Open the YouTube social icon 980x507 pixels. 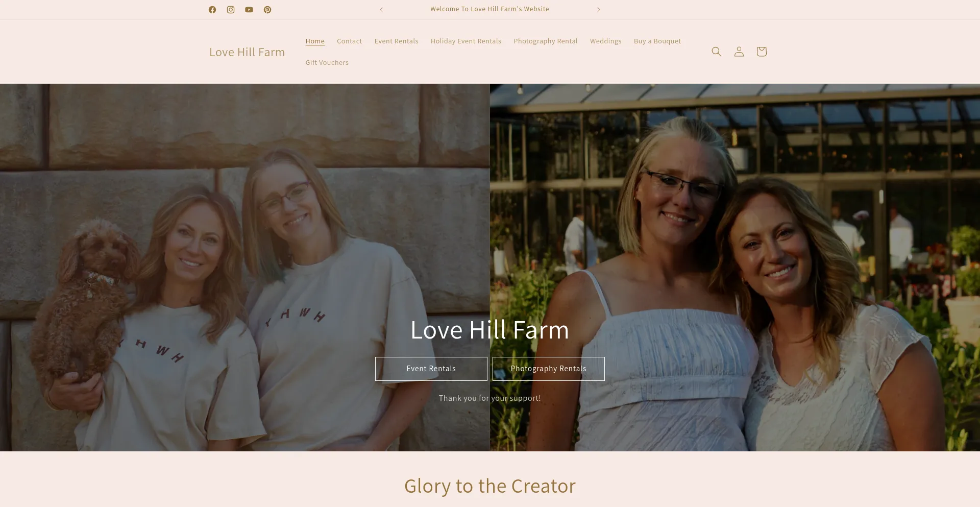(249, 10)
